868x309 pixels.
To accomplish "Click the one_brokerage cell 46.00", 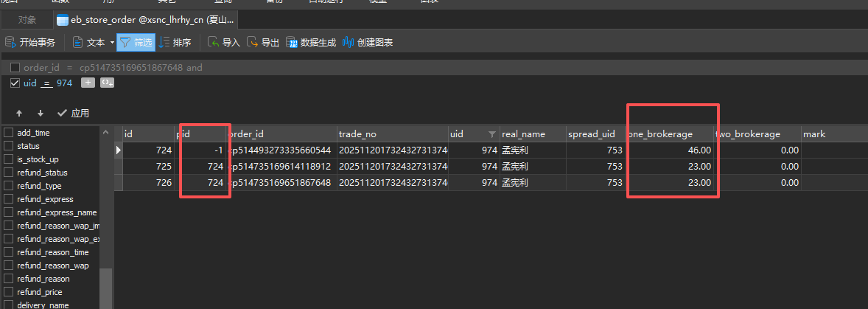I will click(669, 150).
